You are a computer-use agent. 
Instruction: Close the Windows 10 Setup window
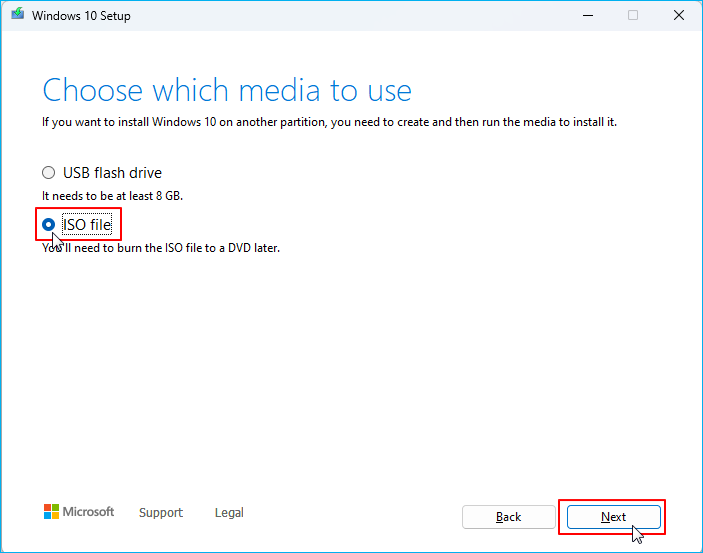[679, 16]
